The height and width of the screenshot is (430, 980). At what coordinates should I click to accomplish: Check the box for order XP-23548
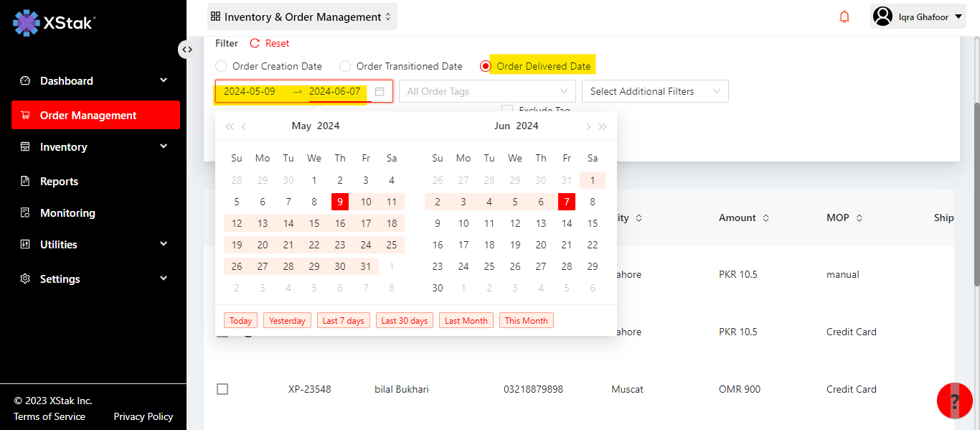(x=222, y=389)
